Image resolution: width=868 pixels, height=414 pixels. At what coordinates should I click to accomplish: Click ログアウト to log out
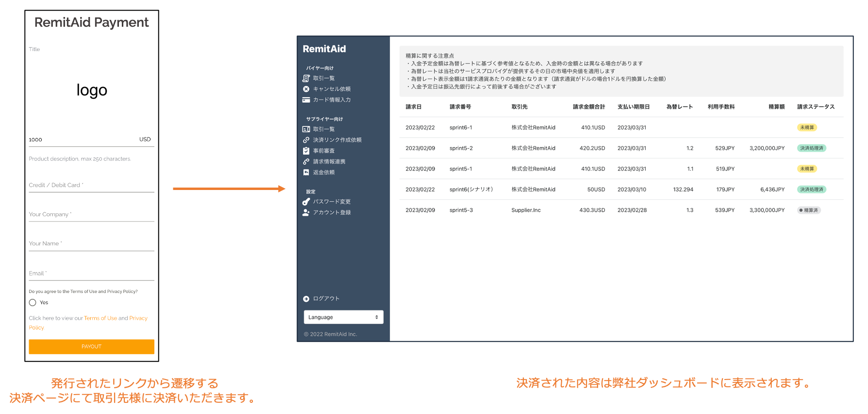pyautogui.click(x=326, y=299)
